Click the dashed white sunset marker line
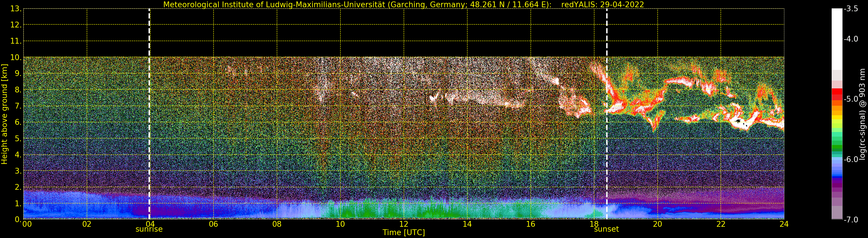This screenshot has height=238, width=868. pos(607,114)
